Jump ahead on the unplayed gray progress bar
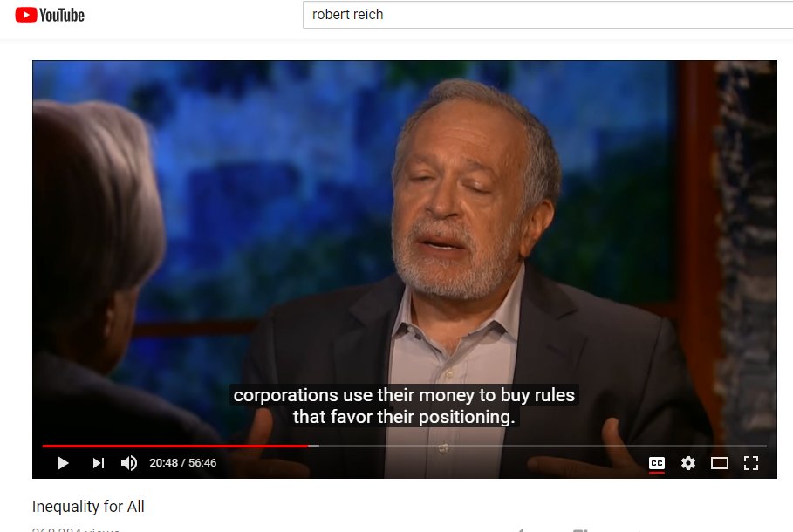Image resolution: width=793 pixels, height=532 pixels. tap(543, 446)
